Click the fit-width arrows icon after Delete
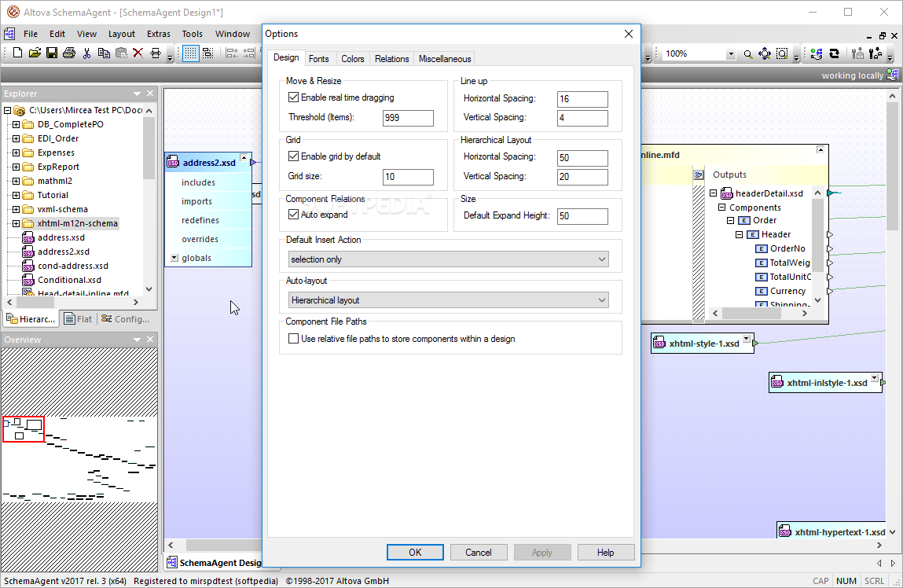This screenshot has height=588, width=903. (156, 53)
